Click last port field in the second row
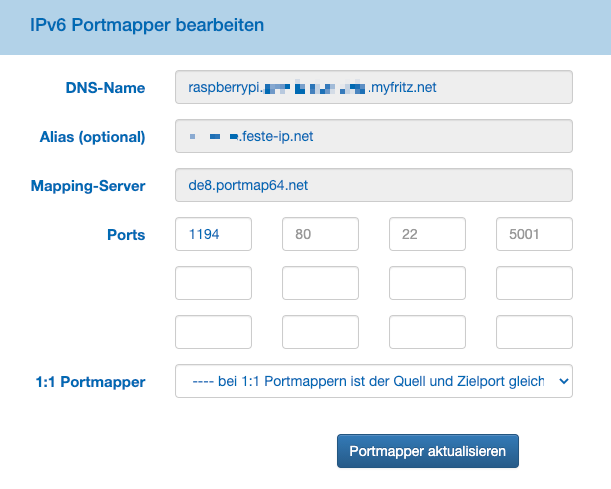Screen dimensions: 611x489 click(x=534, y=283)
